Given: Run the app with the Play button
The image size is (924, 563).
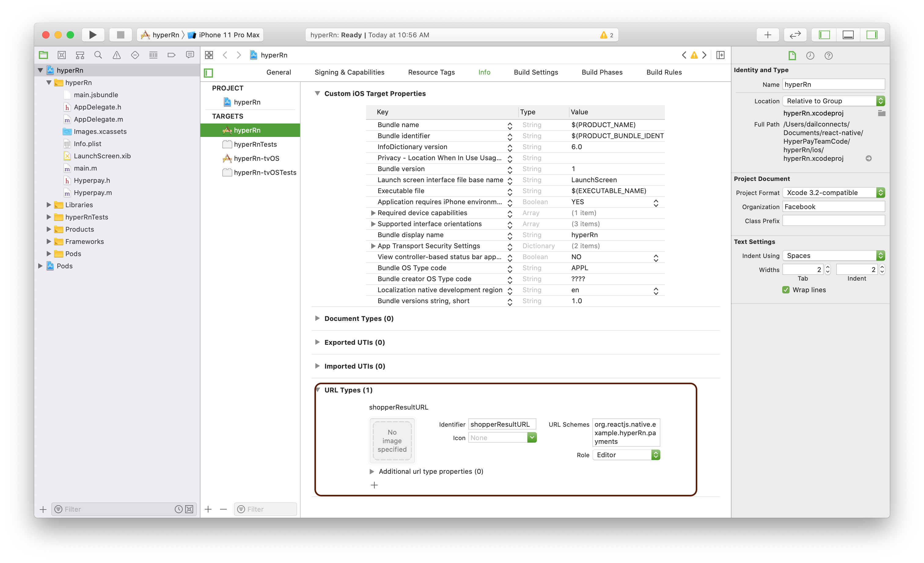Looking at the screenshot, I should 93,35.
